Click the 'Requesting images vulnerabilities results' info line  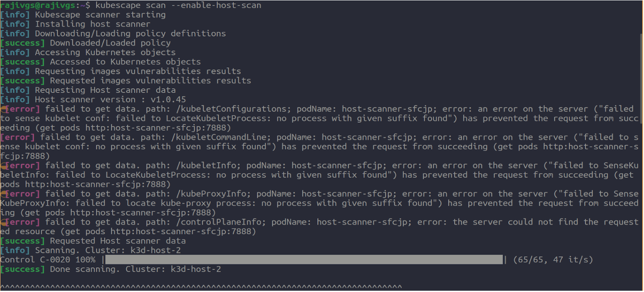point(138,71)
